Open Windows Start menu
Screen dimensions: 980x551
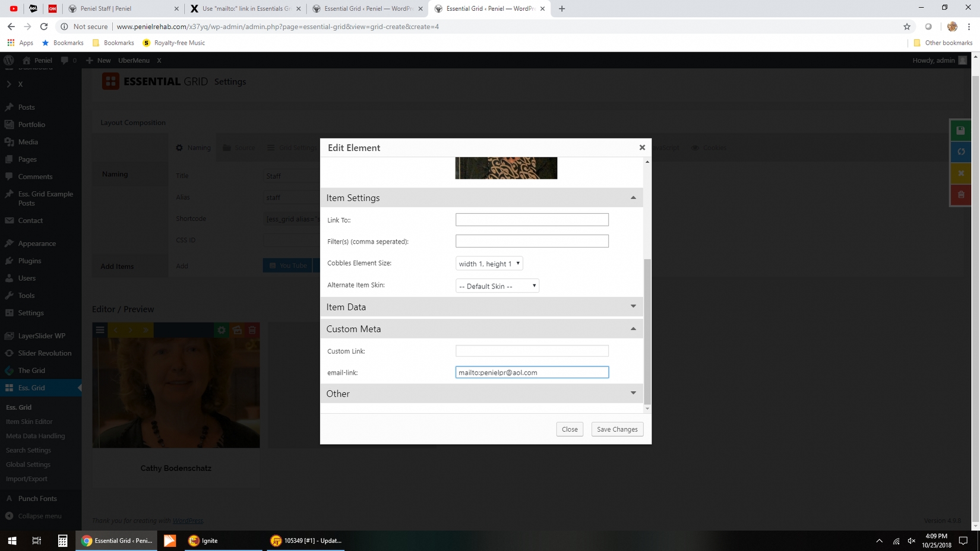pyautogui.click(x=12, y=541)
